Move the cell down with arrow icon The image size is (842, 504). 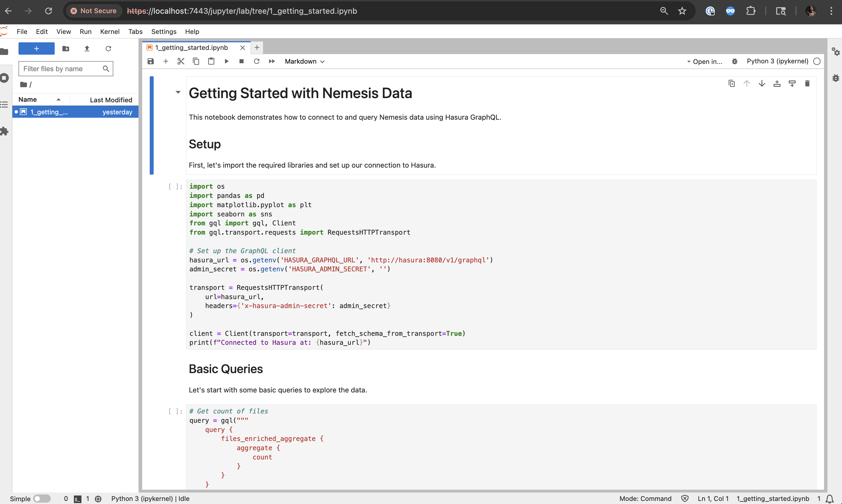coord(762,83)
